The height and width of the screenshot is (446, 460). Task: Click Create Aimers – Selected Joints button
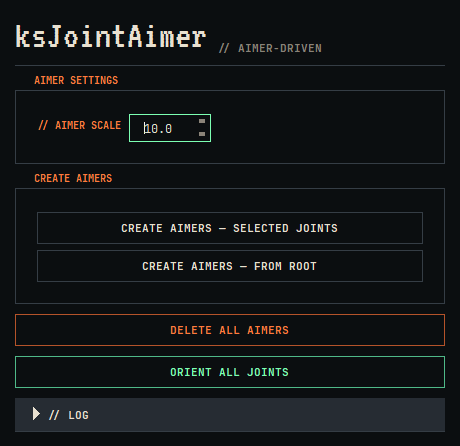(230, 228)
